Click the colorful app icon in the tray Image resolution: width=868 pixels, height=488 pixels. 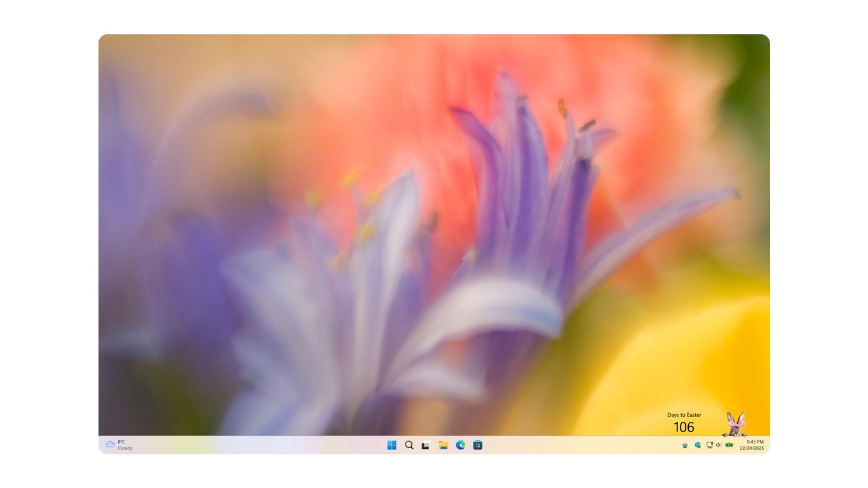[x=685, y=445]
